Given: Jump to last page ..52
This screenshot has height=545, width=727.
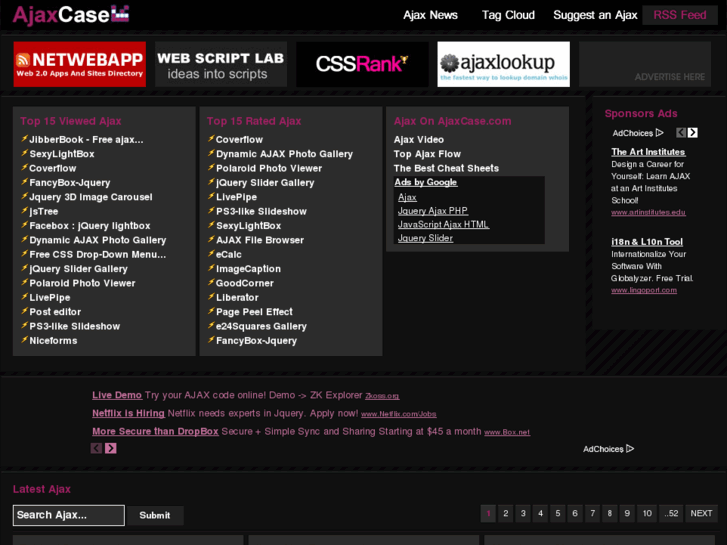Looking at the screenshot, I should tap(671, 513).
